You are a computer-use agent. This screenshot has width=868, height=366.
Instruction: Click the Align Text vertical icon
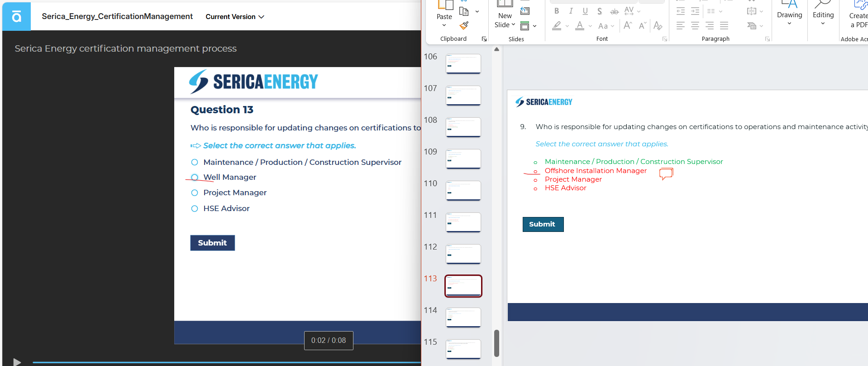point(752,11)
